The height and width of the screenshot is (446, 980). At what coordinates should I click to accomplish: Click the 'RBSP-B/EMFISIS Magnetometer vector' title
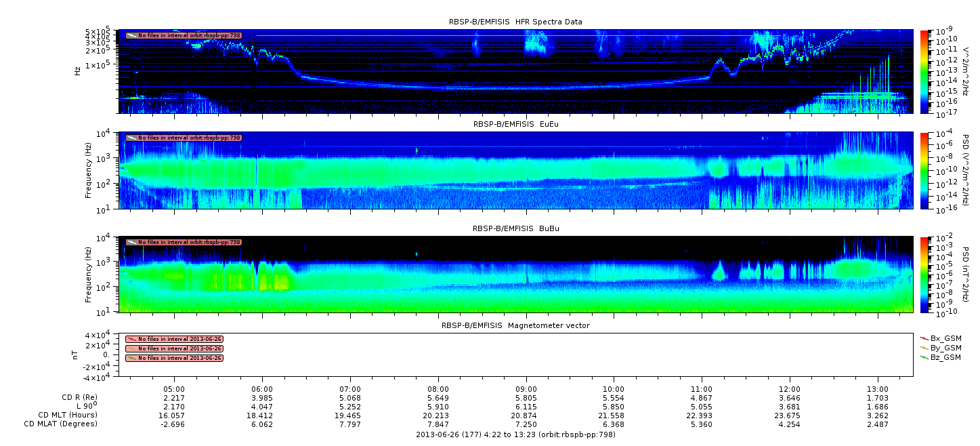point(515,325)
